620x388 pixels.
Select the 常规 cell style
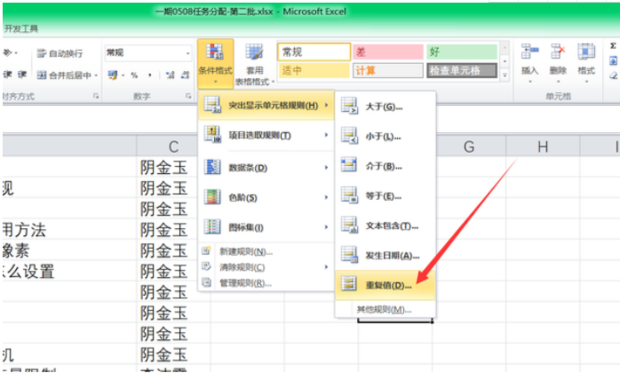point(314,52)
